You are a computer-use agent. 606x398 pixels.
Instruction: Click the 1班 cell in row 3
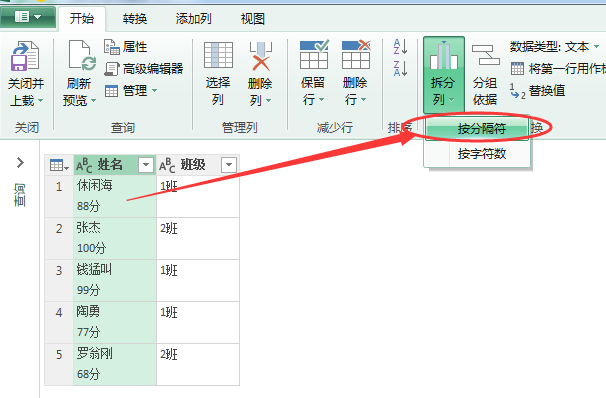(x=198, y=281)
